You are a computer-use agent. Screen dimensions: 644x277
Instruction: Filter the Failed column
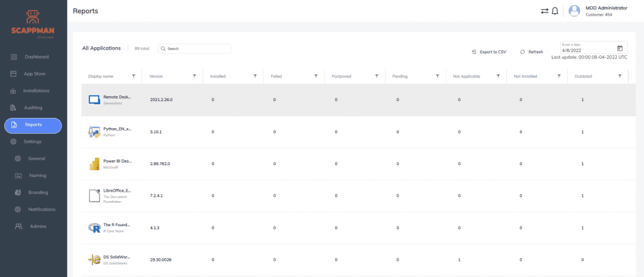point(316,76)
